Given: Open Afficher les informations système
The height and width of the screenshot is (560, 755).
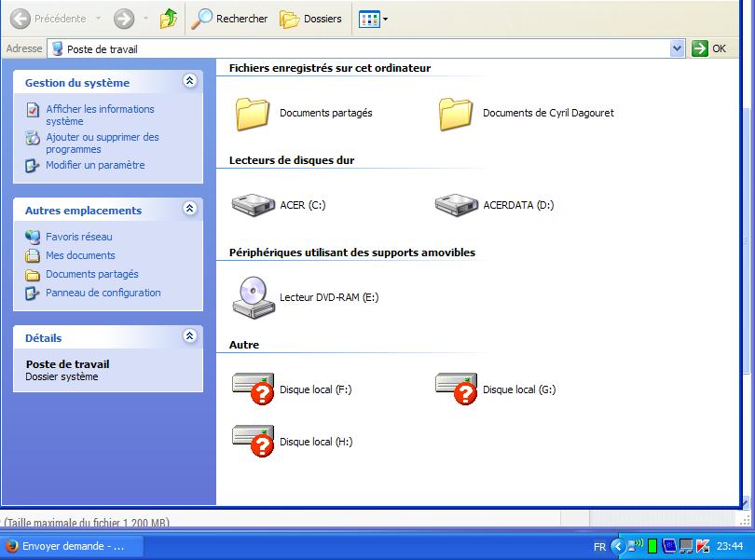Looking at the screenshot, I should pos(100,116).
